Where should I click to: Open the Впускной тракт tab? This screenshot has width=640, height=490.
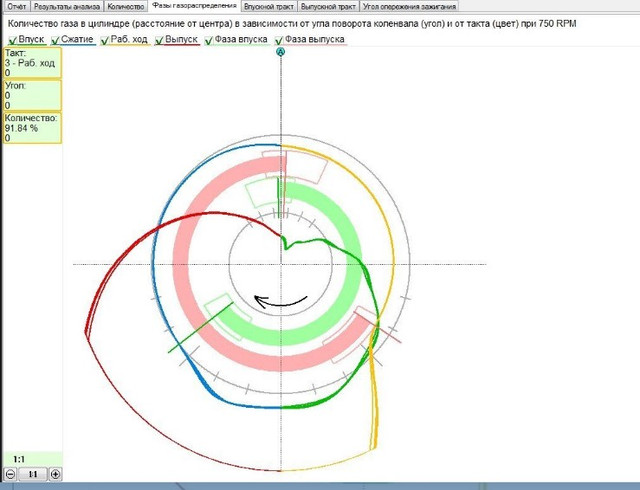coord(269,6)
